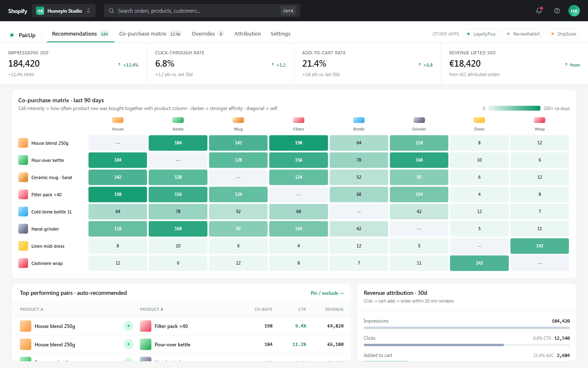This screenshot has height=368, width=588.
Task: Click the Bottle column header thumbnail
Action: [359, 120]
